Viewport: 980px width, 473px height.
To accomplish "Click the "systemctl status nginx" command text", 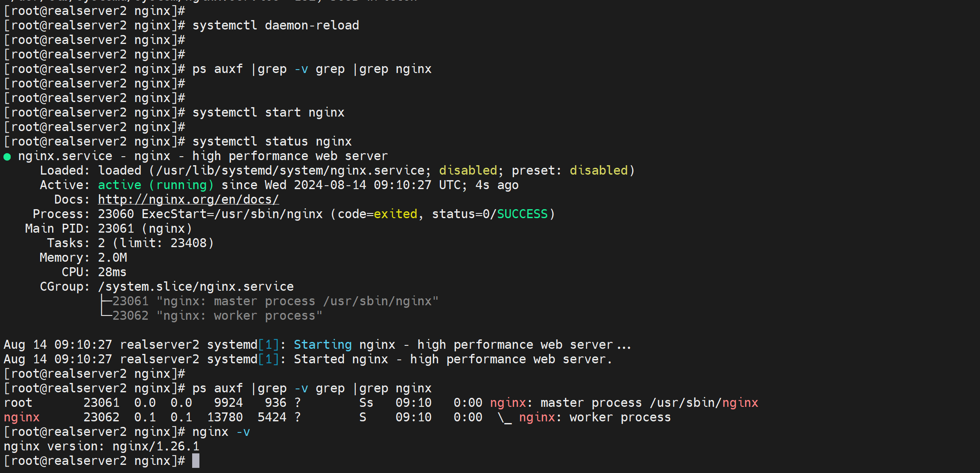I will coord(272,142).
